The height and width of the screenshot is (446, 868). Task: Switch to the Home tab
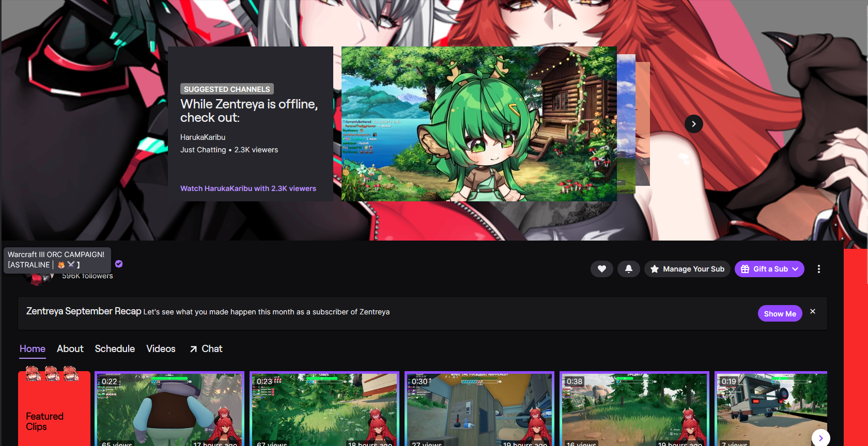coord(33,349)
